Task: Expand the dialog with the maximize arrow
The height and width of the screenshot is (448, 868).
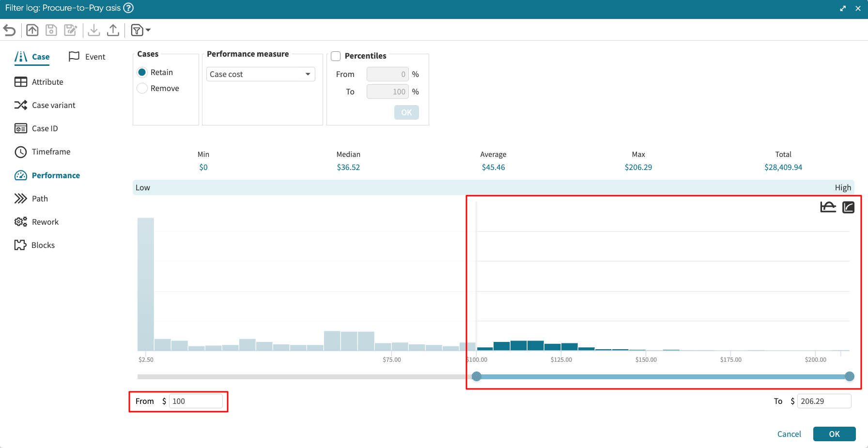Action: click(843, 8)
